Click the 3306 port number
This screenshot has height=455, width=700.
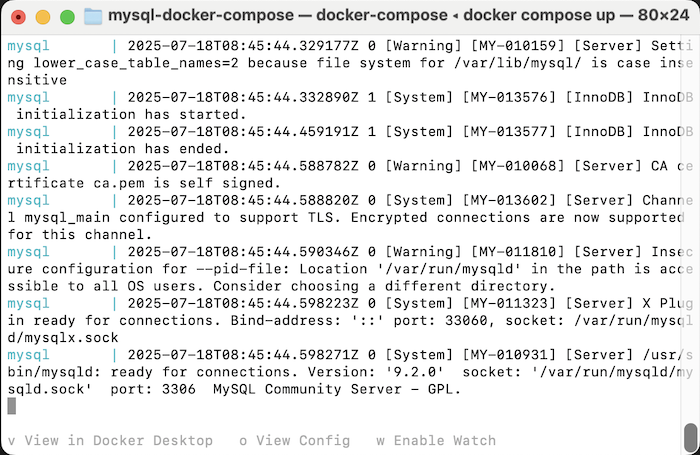tap(179, 389)
